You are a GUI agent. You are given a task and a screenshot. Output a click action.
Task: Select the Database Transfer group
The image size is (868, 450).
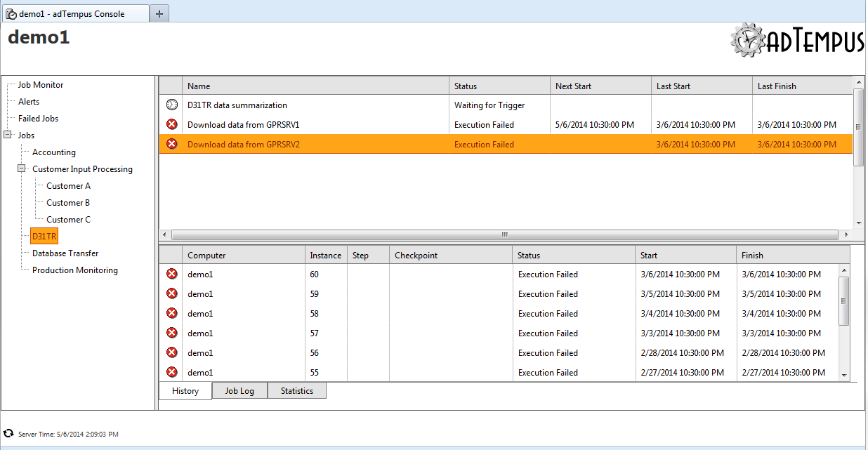pos(65,253)
